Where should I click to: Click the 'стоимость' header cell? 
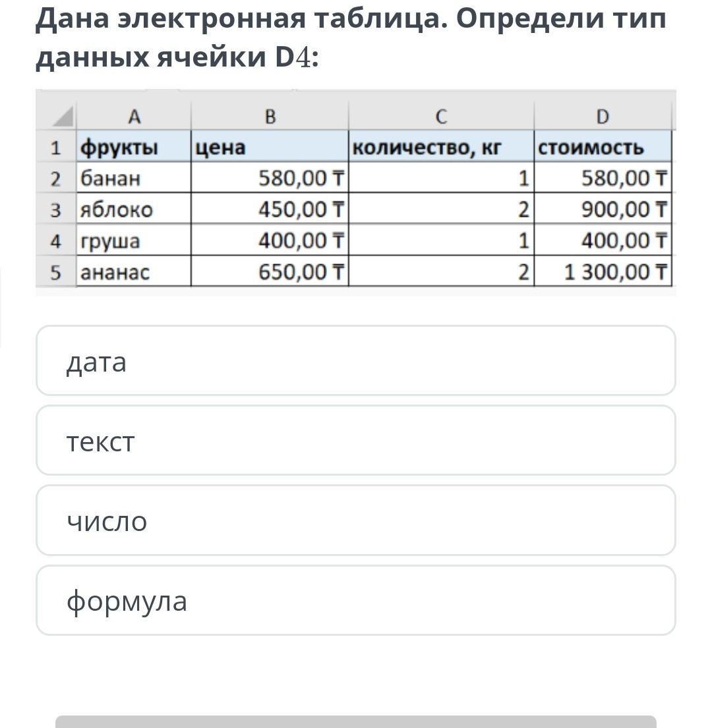tap(603, 146)
